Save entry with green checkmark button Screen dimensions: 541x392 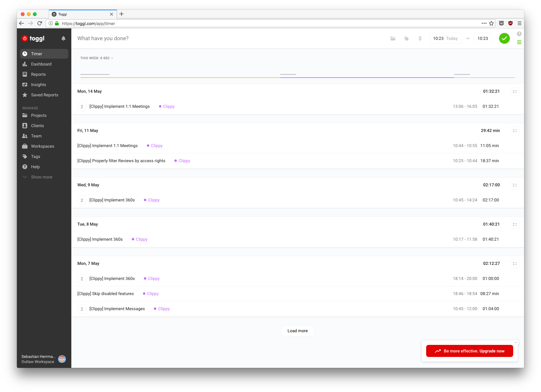(504, 38)
